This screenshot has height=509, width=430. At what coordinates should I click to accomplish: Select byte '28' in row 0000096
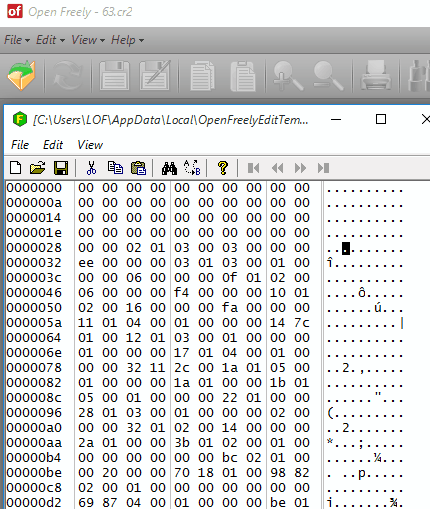(86, 413)
